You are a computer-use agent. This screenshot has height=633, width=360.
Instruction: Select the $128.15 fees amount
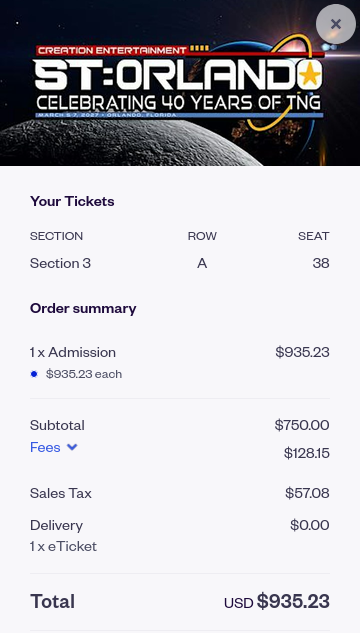[307, 453]
